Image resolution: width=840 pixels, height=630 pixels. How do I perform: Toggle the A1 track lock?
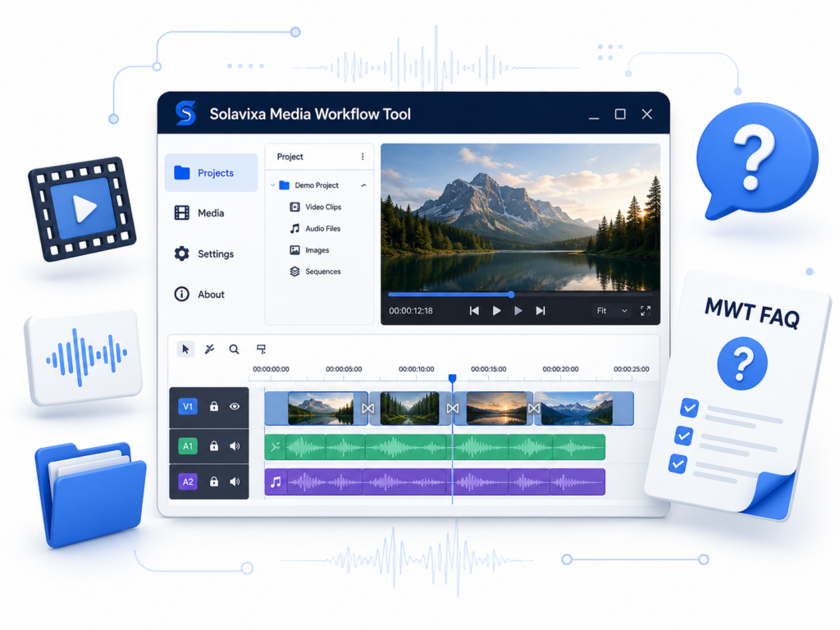[214, 446]
